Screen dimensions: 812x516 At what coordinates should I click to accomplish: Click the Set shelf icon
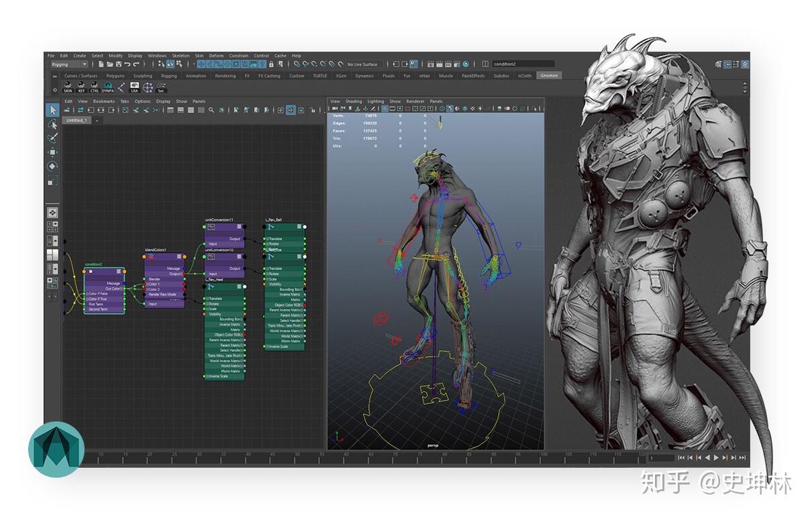point(161,87)
